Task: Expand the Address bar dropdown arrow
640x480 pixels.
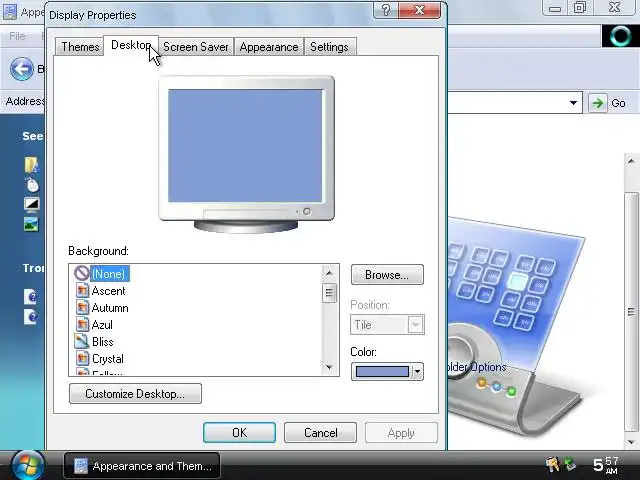Action: click(573, 103)
